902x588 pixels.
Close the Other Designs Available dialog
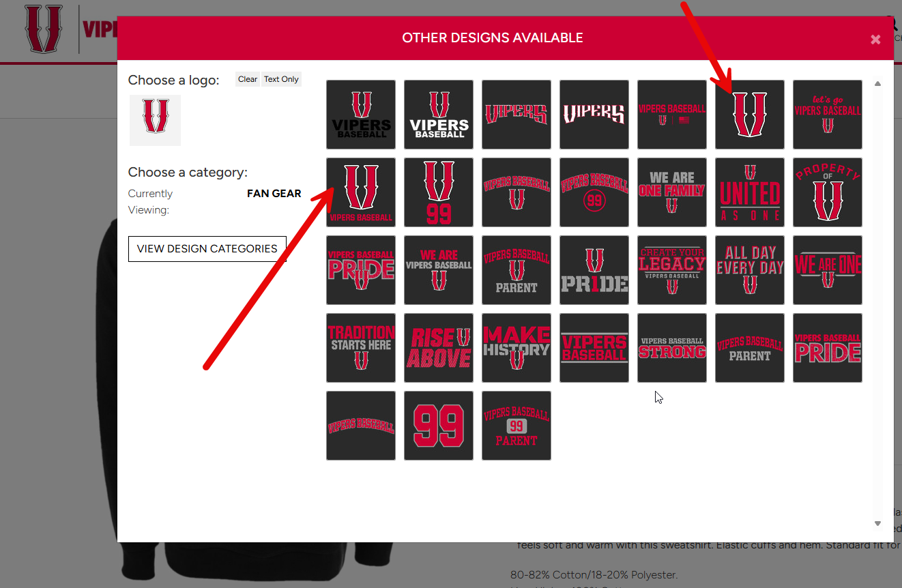[x=875, y=40]
